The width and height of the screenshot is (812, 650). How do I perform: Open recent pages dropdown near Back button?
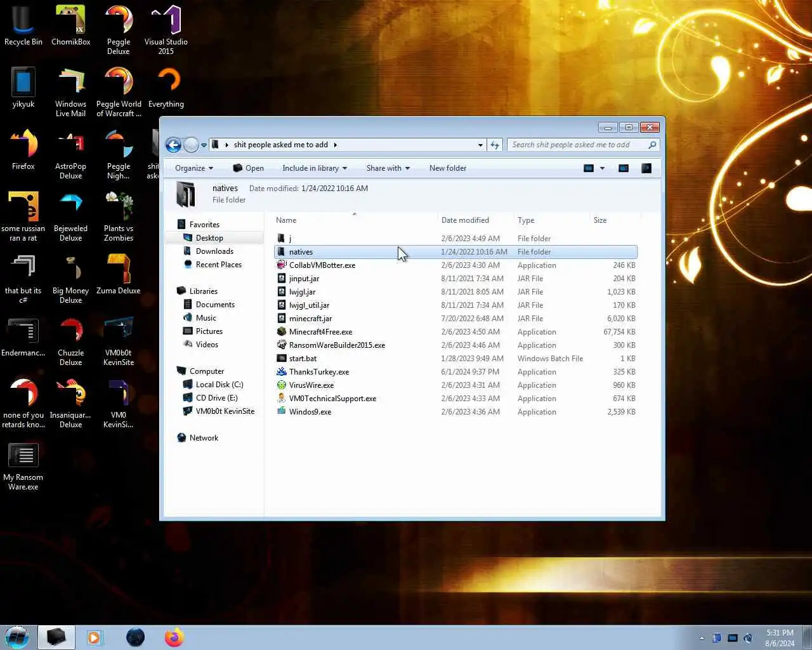[x=204, y=145]
